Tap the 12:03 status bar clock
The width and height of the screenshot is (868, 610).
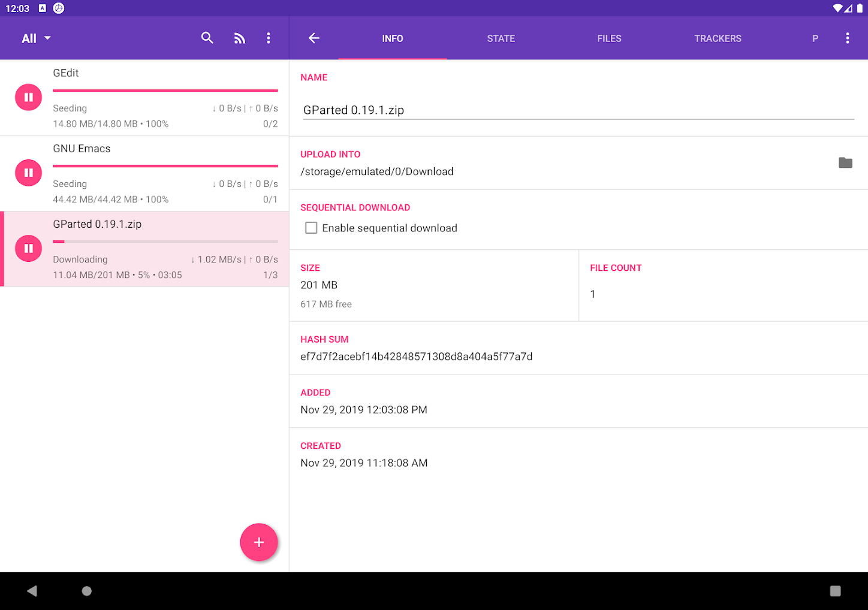point(17,8)
